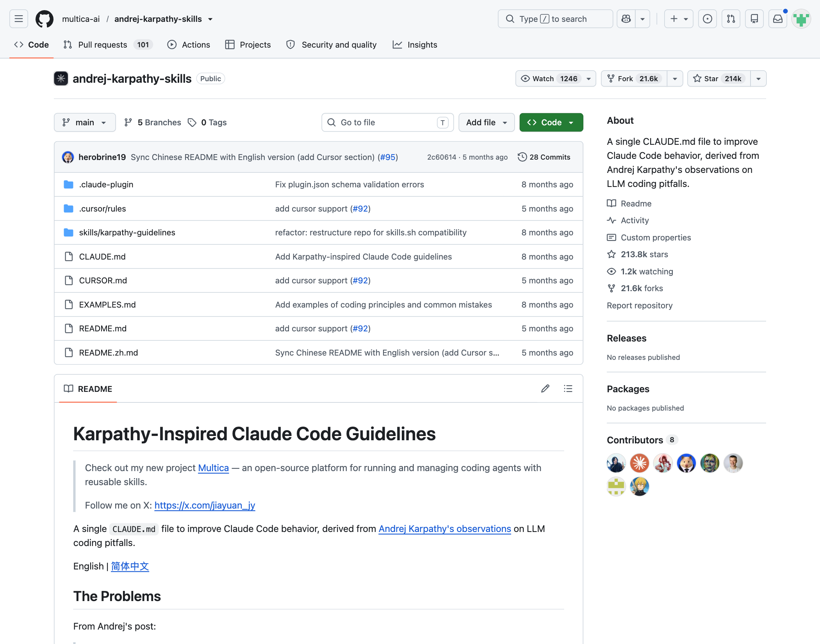This screenshot has width=820, height=644.
Task: Open the create new plus dropdown
Action: pos(679,19)
